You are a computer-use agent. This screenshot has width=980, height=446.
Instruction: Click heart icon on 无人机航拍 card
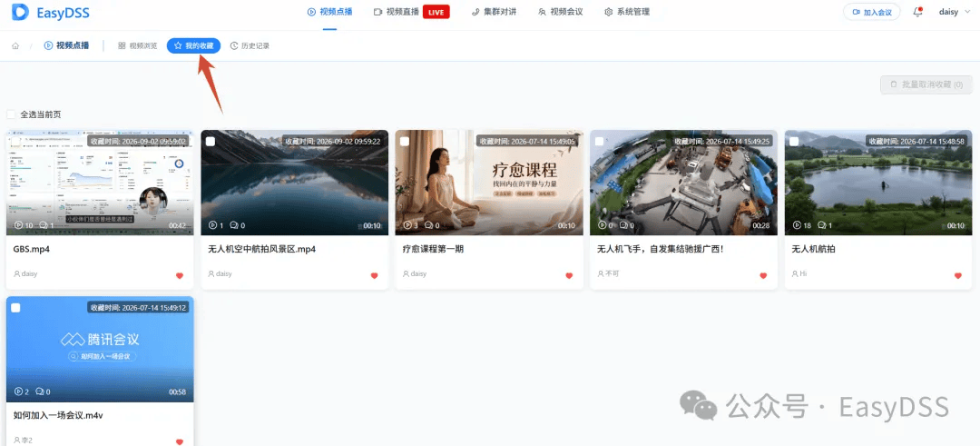[x=957, y=275]
